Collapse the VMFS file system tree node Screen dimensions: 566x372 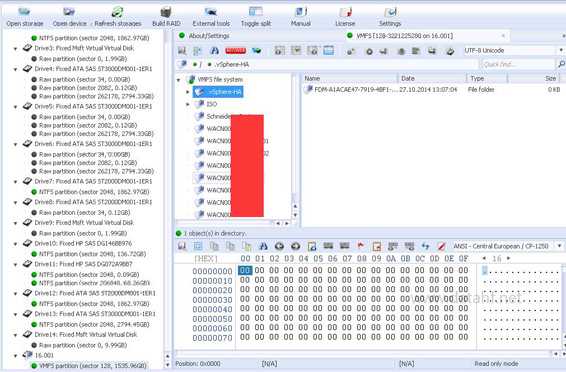[x=179, y=80]
